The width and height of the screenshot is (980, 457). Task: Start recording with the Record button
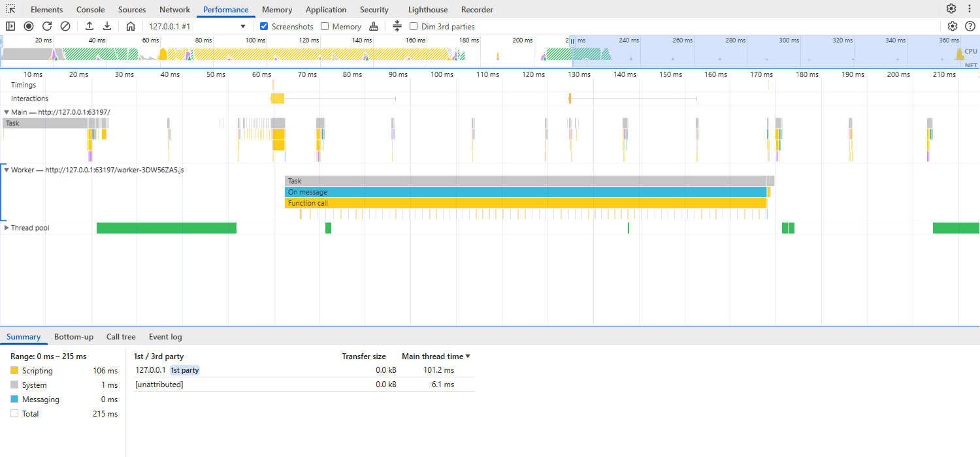(x=29, y=26)
